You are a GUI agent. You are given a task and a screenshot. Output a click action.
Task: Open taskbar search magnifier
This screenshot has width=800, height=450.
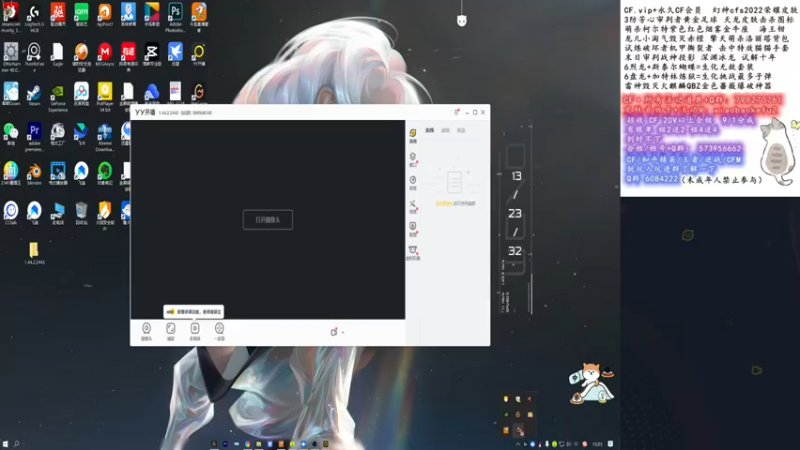(16, 444)
